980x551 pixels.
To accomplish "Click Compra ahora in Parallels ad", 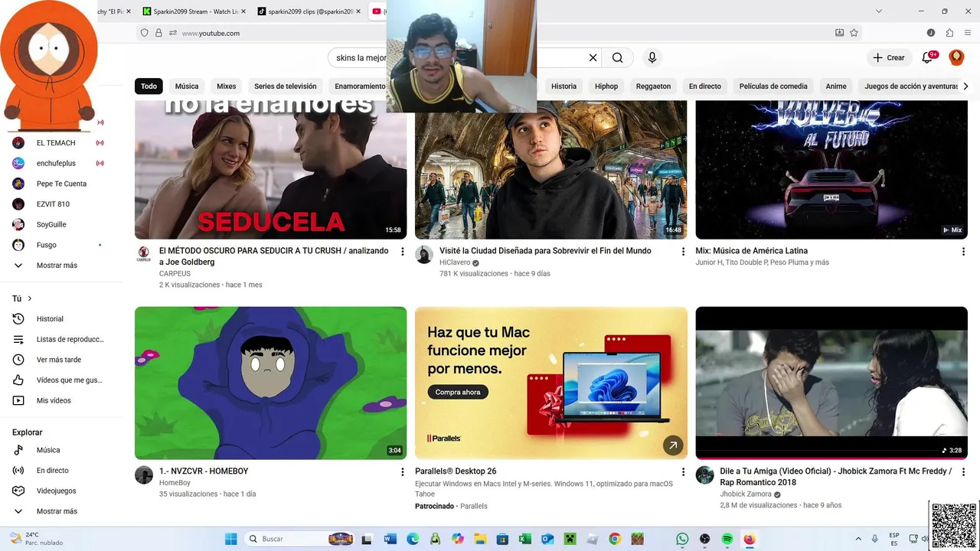I will [458, 393].
